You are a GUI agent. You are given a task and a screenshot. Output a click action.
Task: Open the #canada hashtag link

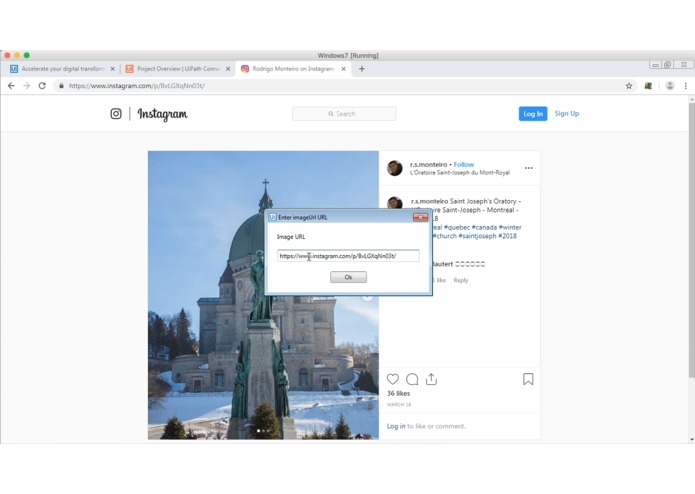coord(484,227)
